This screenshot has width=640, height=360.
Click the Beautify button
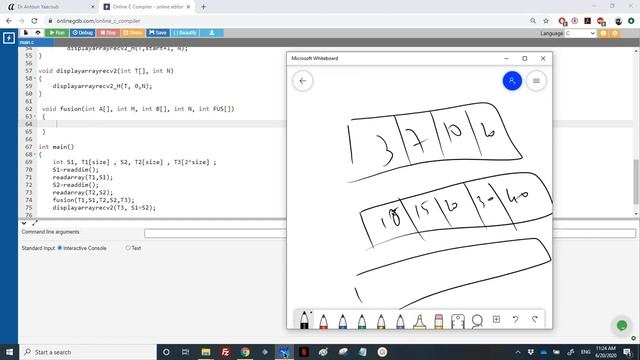pyautogui.click(x=185, y=33)
